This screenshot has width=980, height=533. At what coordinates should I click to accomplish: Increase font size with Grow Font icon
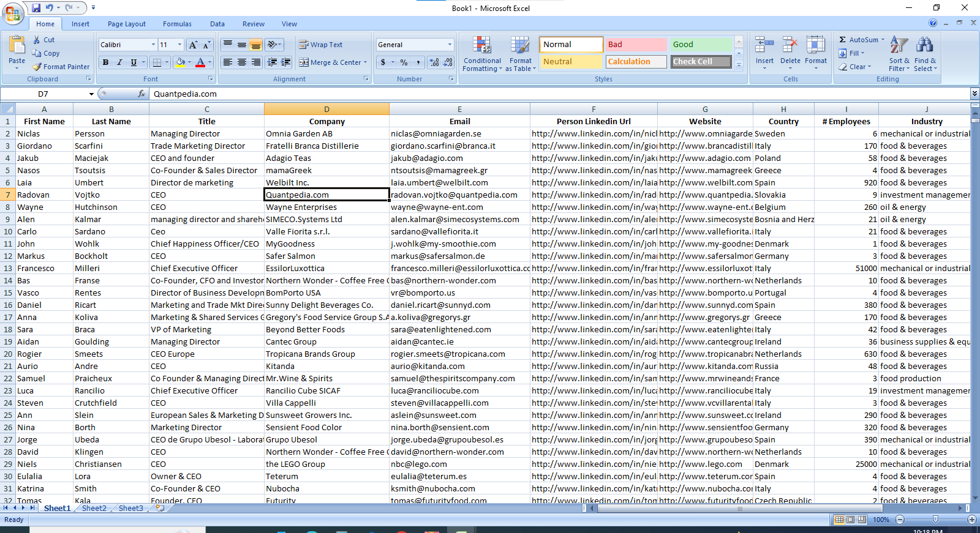(194, 45)
